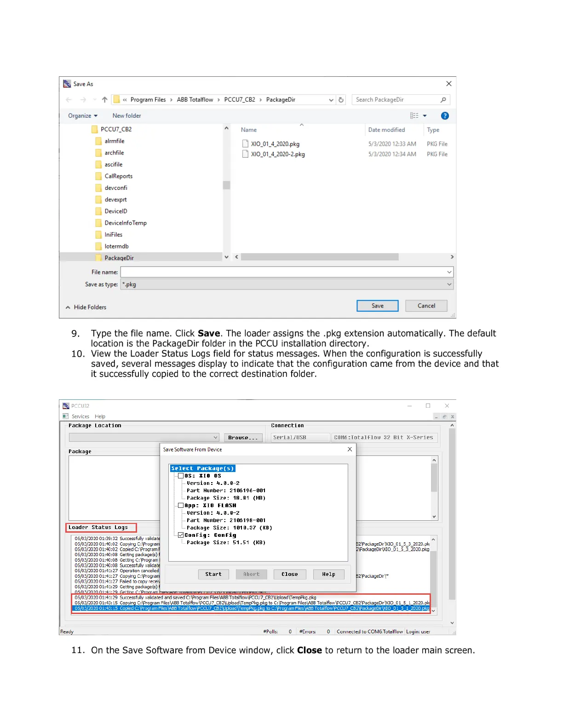Uncheck the Config: Config checkbox
The image size is (563, 728).
(x=181, y=535)
